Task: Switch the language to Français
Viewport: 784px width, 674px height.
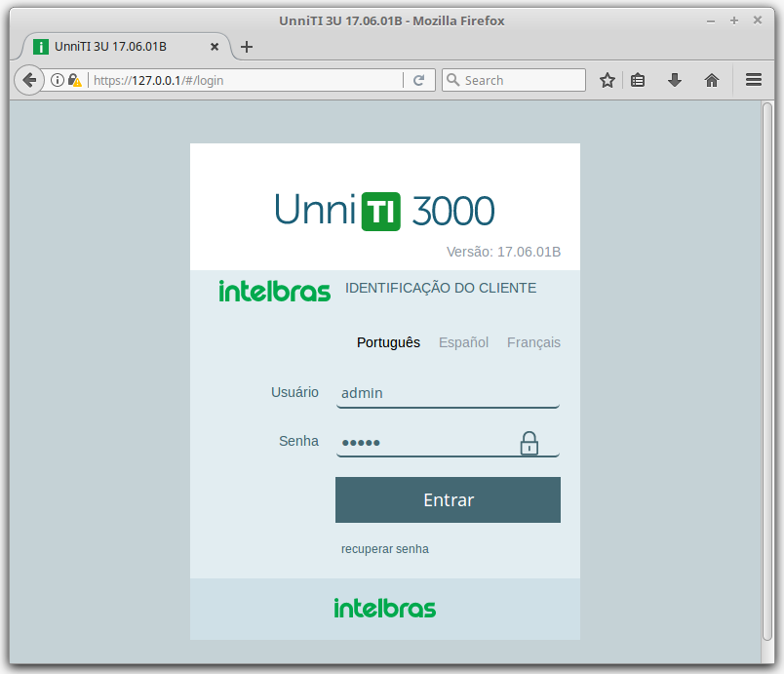Action: click(x=533, y=342)
